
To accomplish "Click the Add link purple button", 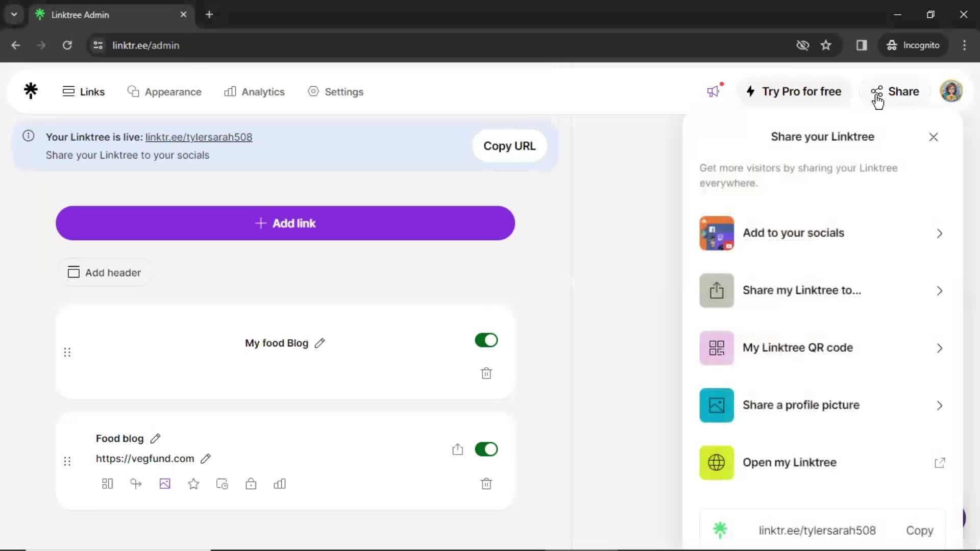I will [285, 223].
